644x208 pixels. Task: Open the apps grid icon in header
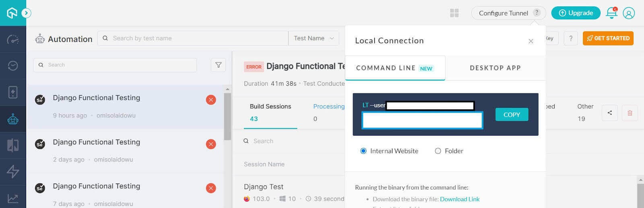[454, 13]
